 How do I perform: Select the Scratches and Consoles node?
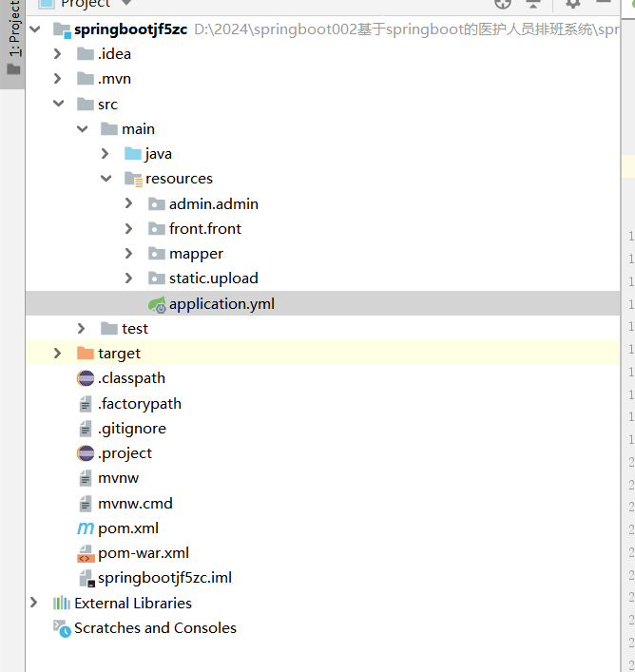[155, 628]
